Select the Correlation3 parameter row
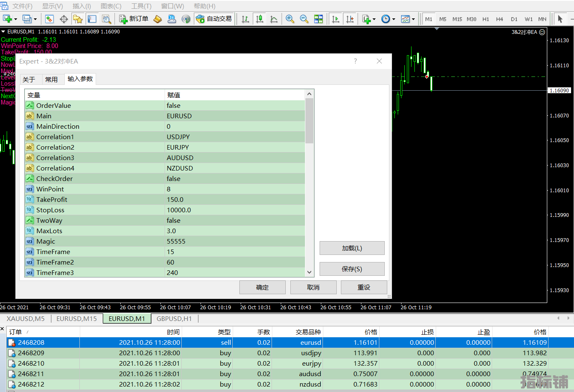574x392 pixels. pos(165,158)
